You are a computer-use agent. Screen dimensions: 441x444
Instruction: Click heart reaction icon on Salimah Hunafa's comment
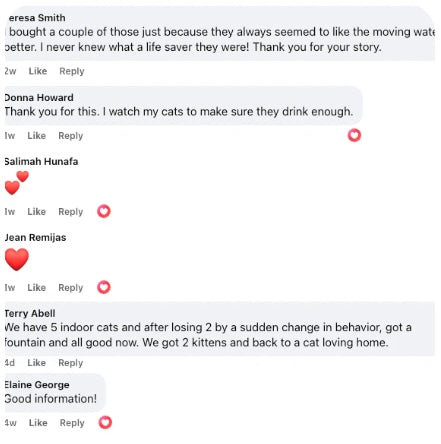point(104,211)
